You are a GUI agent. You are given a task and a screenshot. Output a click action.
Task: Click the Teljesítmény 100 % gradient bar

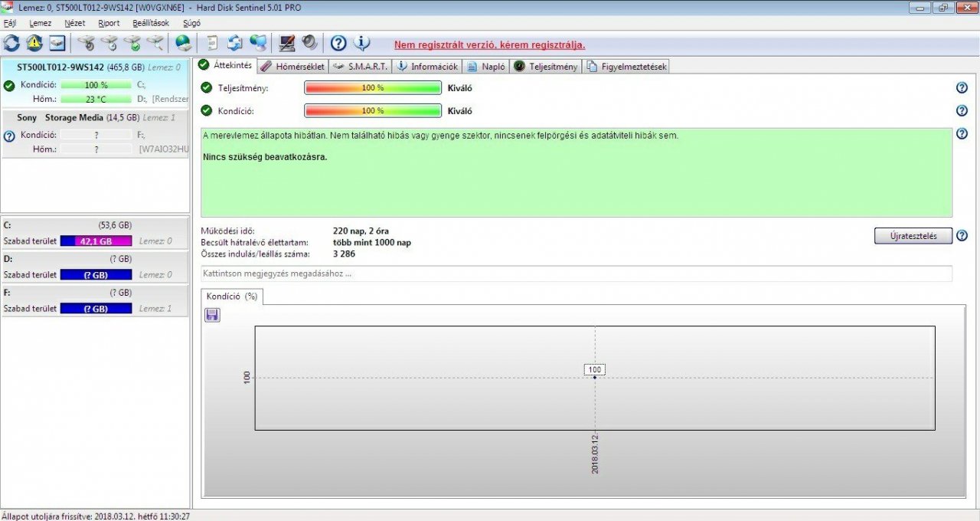click(x=373, y=88)
